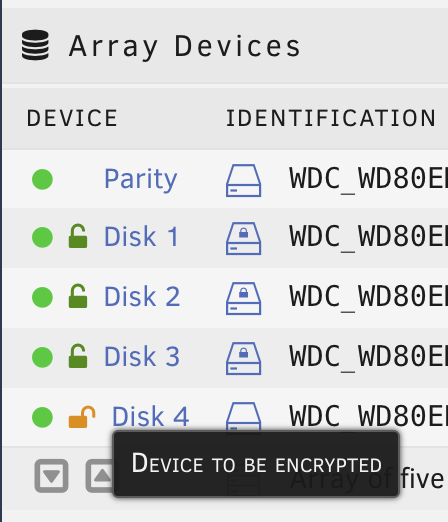Click the orange padlock beside Disk 4
The image size is (448, 522).
tap(82, 417)
